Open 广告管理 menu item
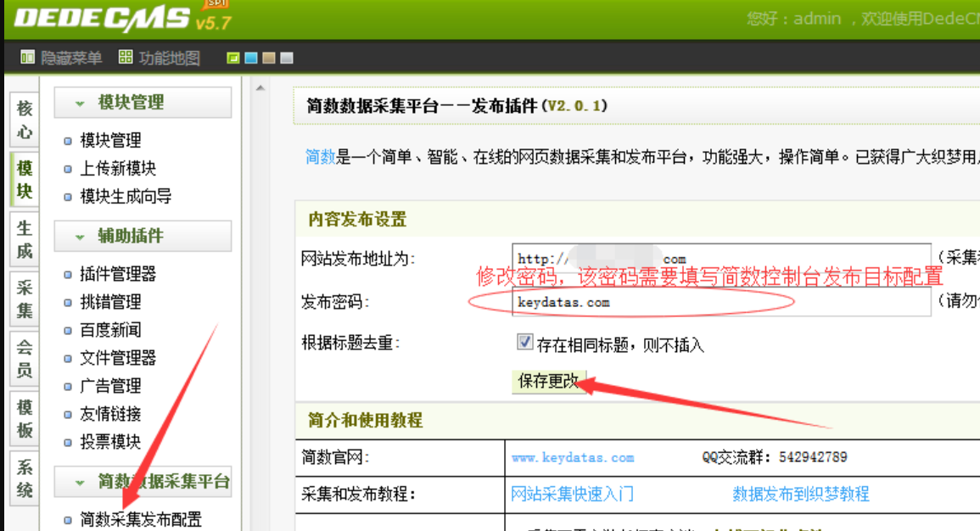 110,386
